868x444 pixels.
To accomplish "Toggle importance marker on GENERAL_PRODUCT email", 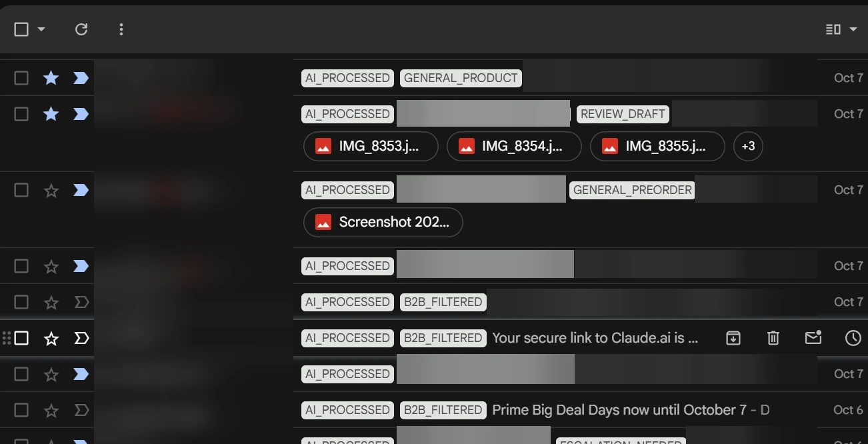I will pos(81,78).
